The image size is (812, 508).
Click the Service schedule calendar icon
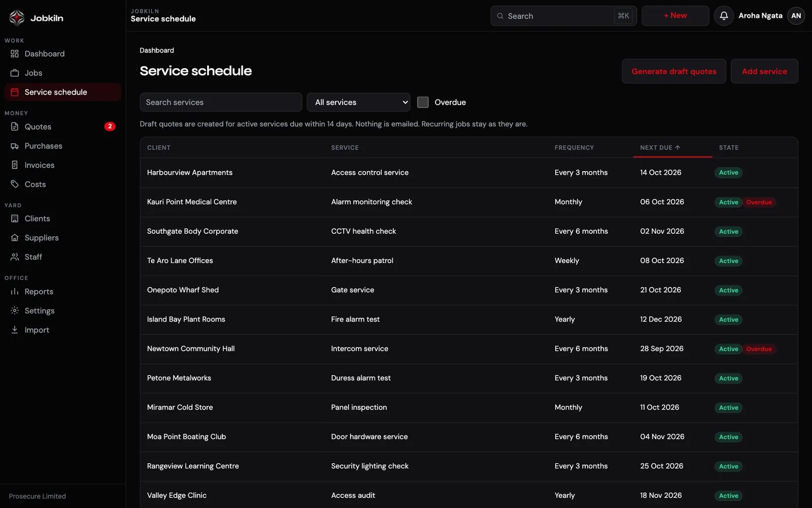15,92
